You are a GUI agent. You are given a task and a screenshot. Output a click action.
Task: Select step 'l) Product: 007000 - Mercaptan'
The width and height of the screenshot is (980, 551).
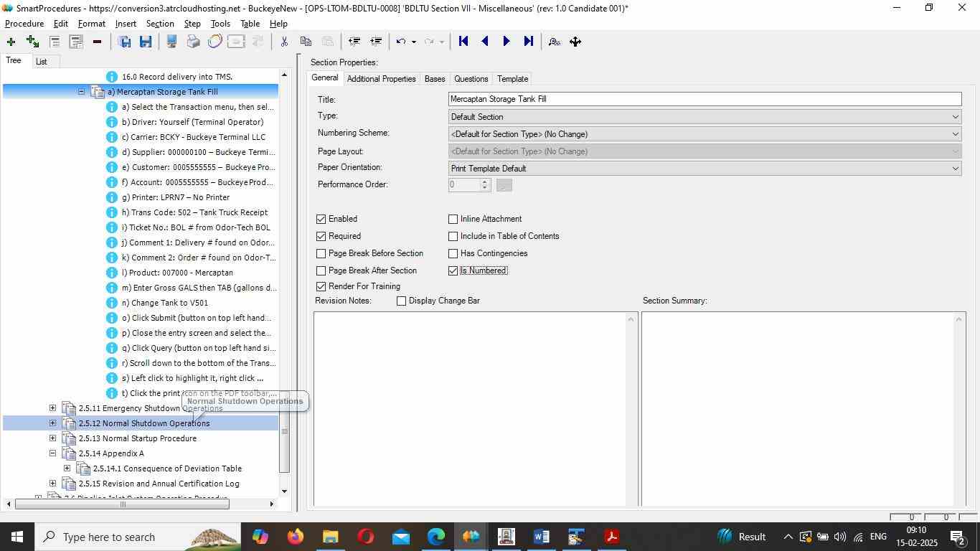pyautogui.click(x=177, y=273)
